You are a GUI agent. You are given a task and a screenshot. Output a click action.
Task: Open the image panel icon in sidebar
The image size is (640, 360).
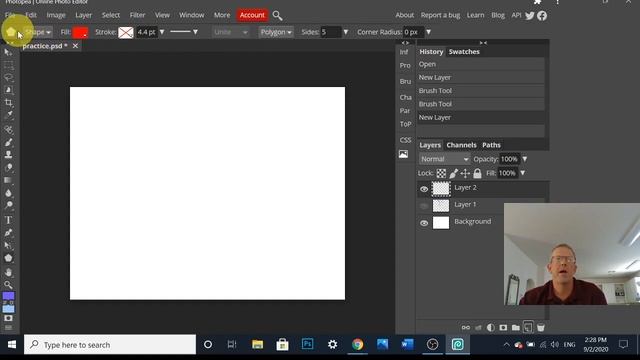(403, 154)
